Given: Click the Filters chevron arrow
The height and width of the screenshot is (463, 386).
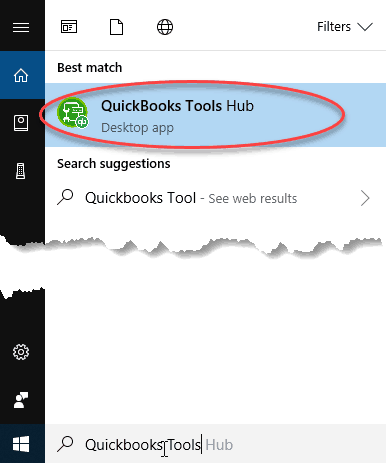Looking at the screenshot, I should click(365, 27).
